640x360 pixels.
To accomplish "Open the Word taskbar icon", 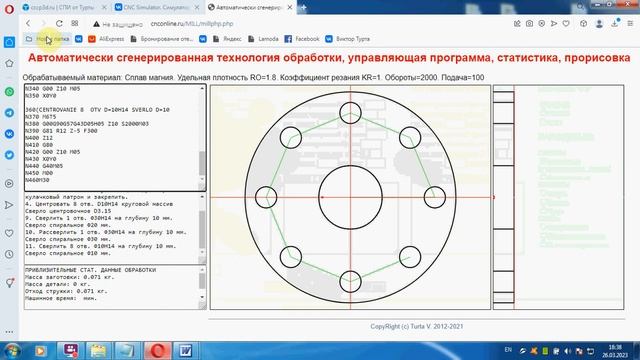I will tap(186, 351).
